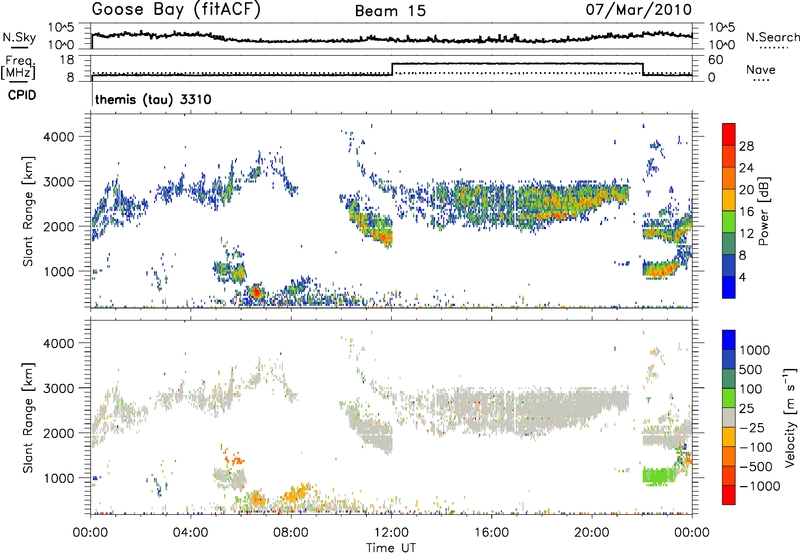Click the 'Nave' legend label

click(x=761, y=70)
